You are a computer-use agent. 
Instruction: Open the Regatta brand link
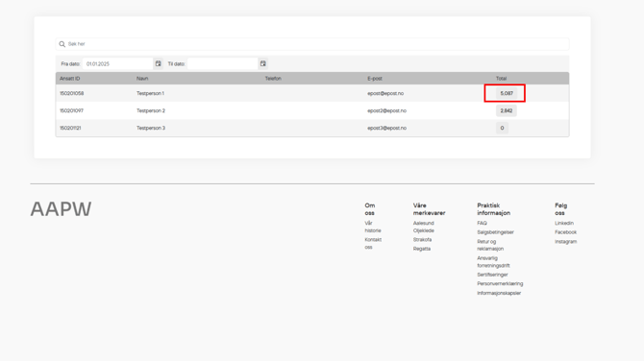[x=422, y=249]
